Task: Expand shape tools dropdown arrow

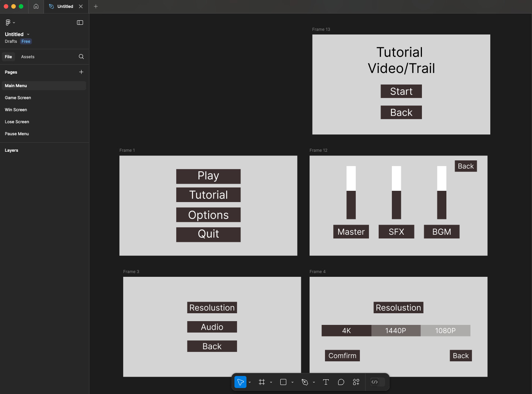Action: click(x=292, y=382)
